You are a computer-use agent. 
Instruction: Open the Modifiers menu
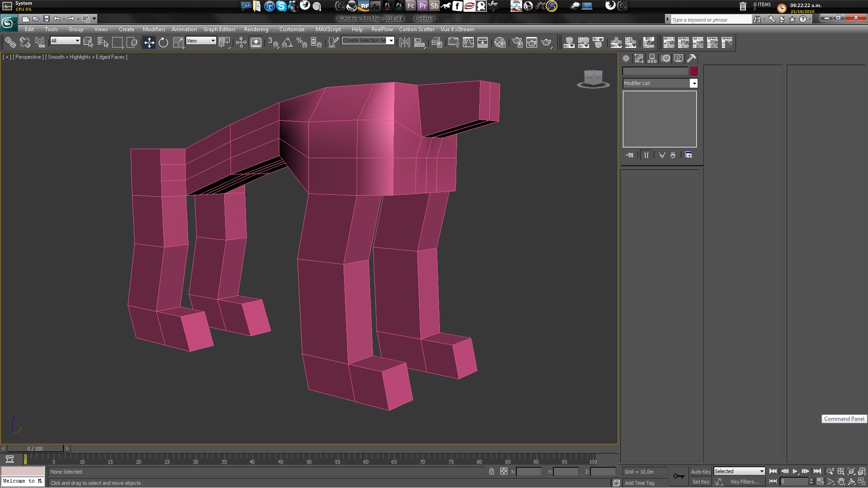click(x=154, y=29)
